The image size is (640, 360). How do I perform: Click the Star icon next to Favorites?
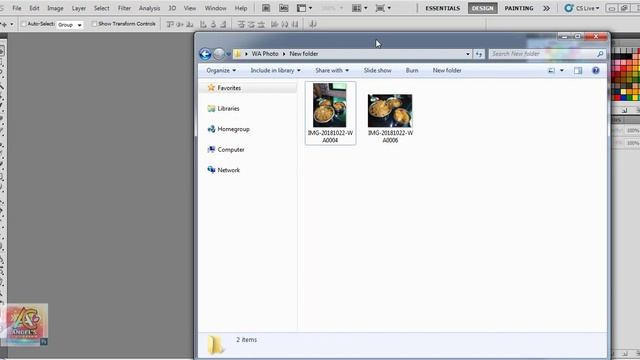point(211,88)
